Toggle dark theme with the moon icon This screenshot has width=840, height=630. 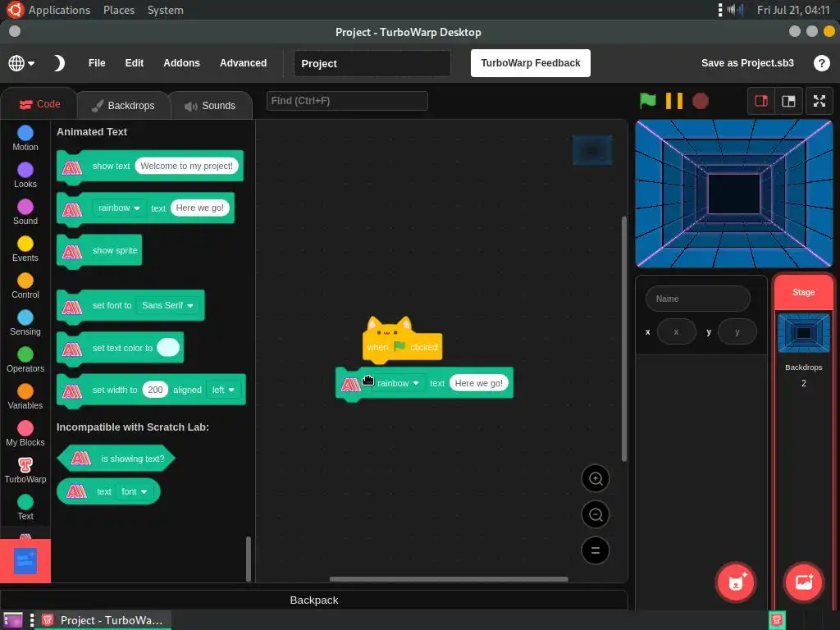click(x=59, y=63)
